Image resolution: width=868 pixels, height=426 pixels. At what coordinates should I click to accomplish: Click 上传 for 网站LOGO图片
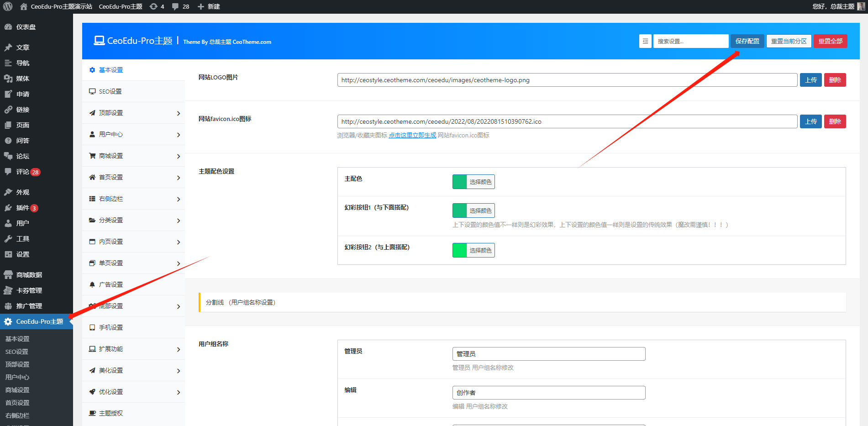pyautogui.click(x=811, y=80)
